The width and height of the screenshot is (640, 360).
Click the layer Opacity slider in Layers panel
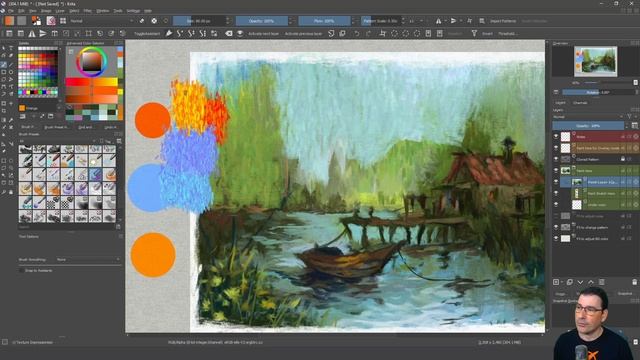(588, 126)
